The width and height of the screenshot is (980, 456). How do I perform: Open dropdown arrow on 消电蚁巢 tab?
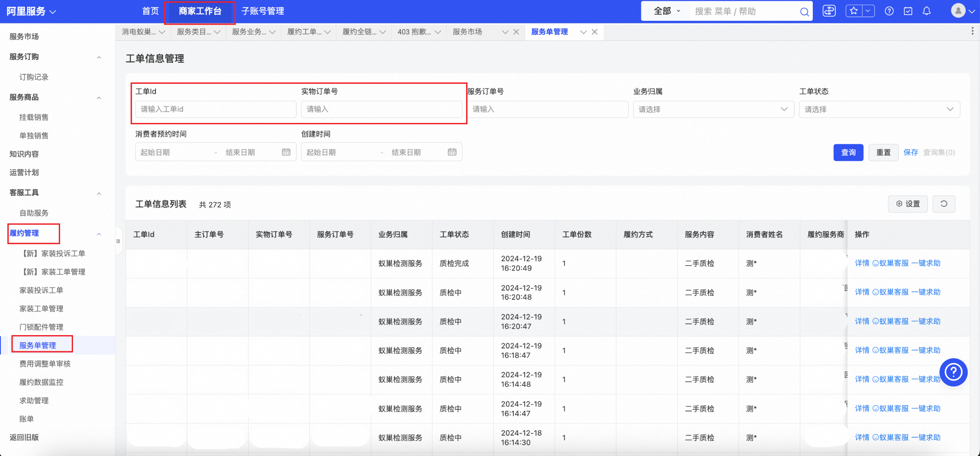[x=162, y=32]
